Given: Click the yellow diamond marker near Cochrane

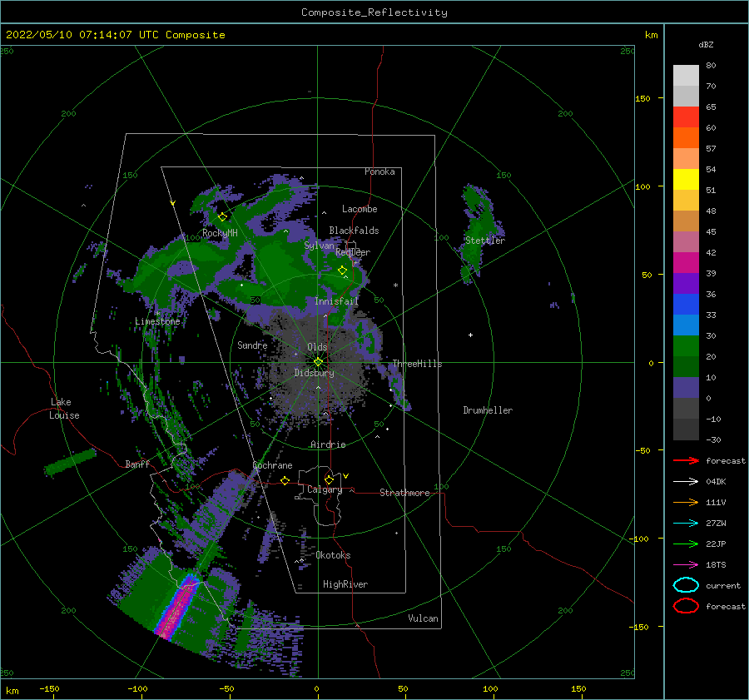Looking at the screenshot, I should [285, 481].
